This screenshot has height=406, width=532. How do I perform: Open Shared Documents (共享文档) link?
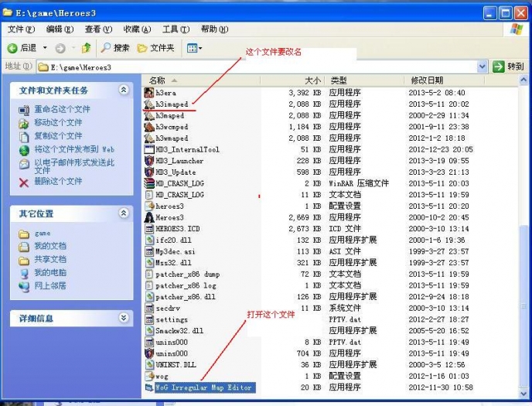50,260
